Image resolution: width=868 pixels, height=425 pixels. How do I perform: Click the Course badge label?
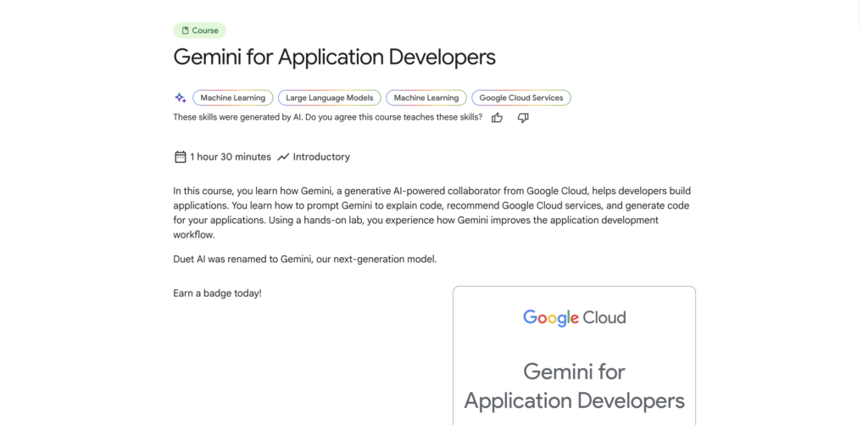click(x=200, y=31)
